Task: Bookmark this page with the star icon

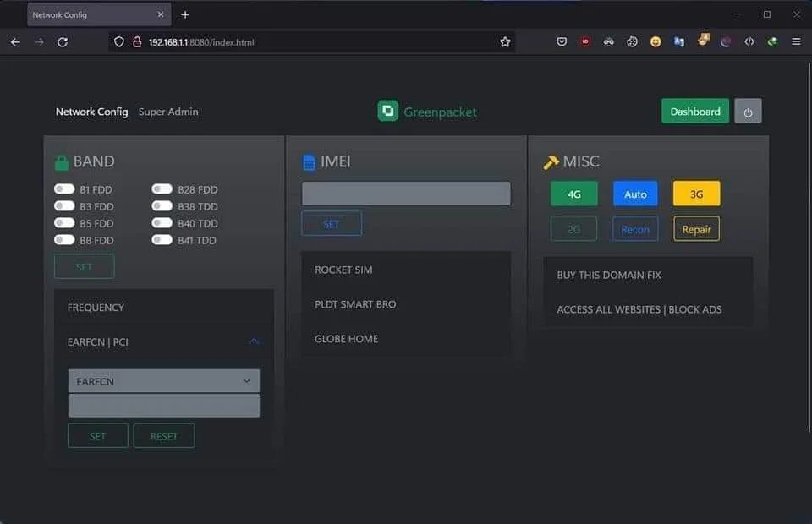Action: pyautogui.click(x=505, y=42)
